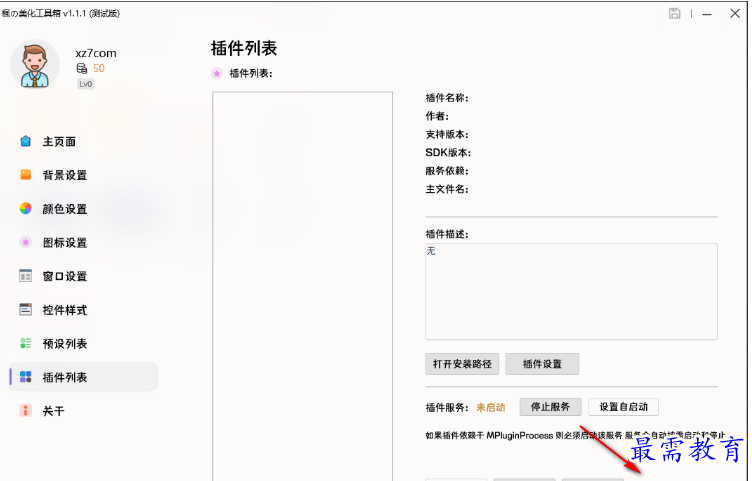Minimize the window
Image resolution: width=752 pixels, height=481 pixels.
(x=707, y=14)
